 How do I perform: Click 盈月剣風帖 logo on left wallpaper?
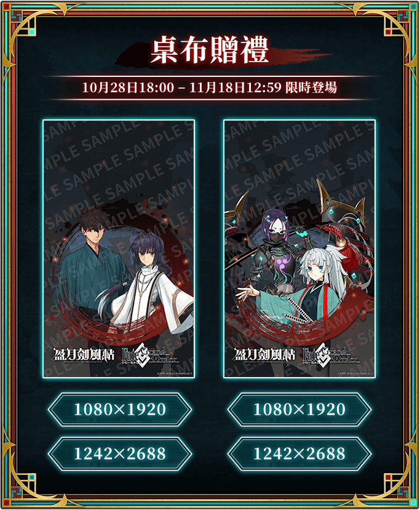coord(84,354)
